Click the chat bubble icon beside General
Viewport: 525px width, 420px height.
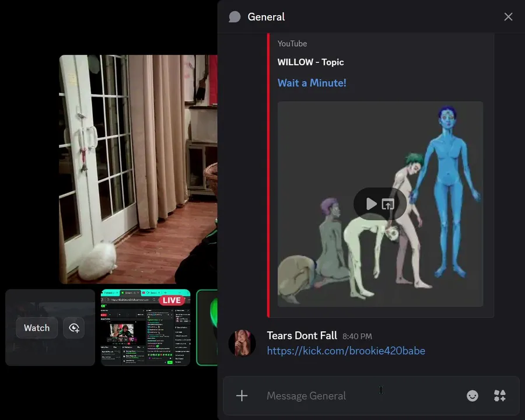(235, 17)
